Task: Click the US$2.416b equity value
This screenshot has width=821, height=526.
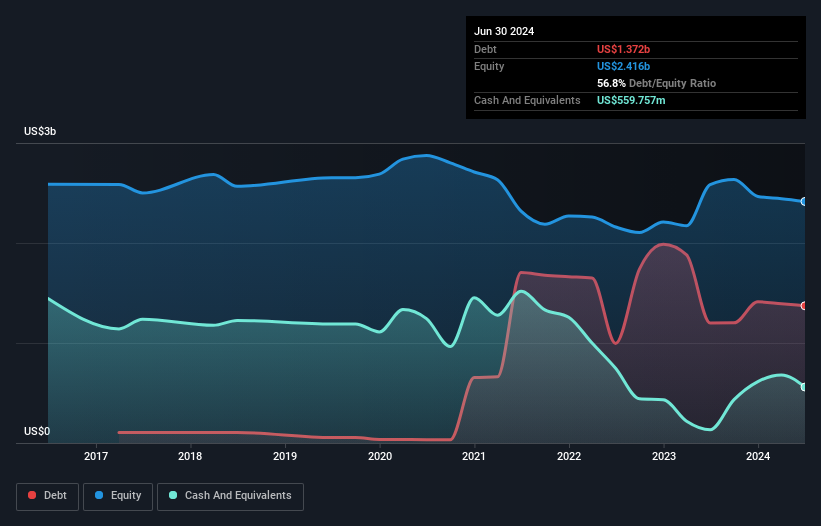Action: click(x=623, y=66)
